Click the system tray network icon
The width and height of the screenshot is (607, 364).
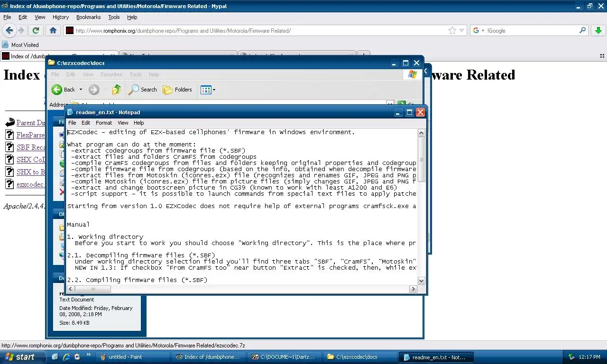[x=571, y=357]
